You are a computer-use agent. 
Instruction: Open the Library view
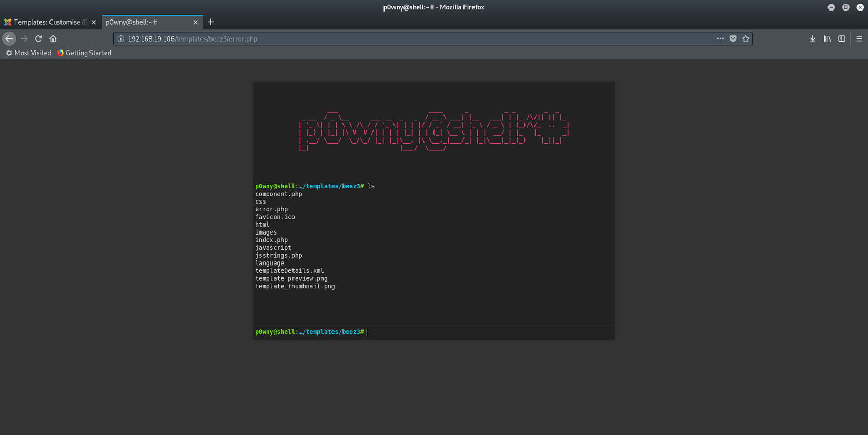pos(827,38)
